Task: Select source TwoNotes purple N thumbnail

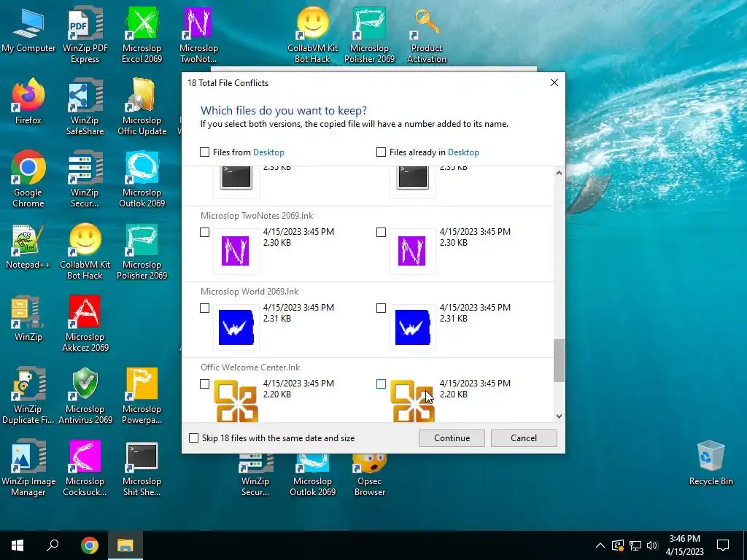Action: click(x=236, y=251)
